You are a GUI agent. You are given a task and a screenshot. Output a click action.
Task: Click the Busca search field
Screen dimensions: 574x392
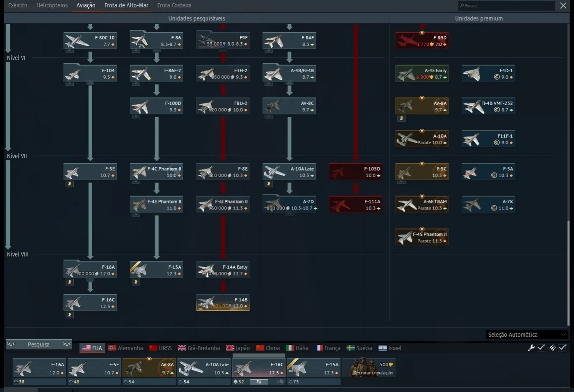coord(506,5)
